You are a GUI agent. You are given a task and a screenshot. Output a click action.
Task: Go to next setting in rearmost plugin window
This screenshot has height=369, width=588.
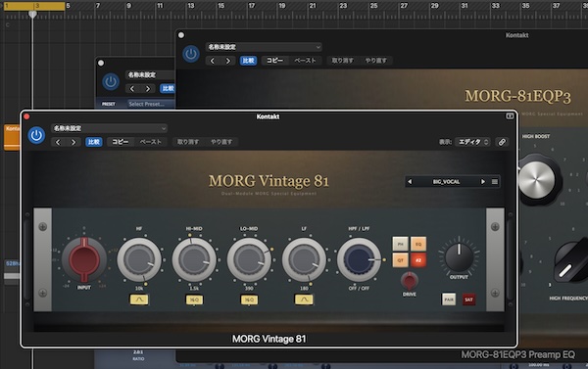click(x=148, y=89)
